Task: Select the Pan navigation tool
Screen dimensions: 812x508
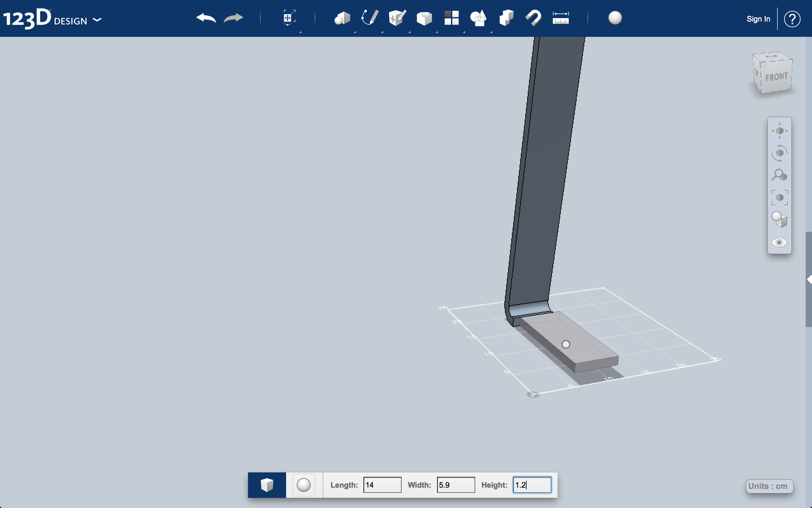Action: [x=779, y=131]
